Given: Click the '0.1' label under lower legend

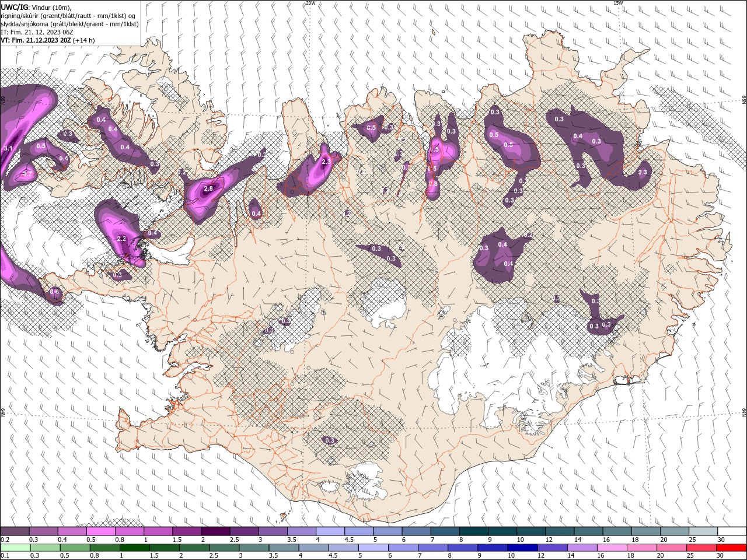Looking at the screenshot, I should click(x=4, y=556).
